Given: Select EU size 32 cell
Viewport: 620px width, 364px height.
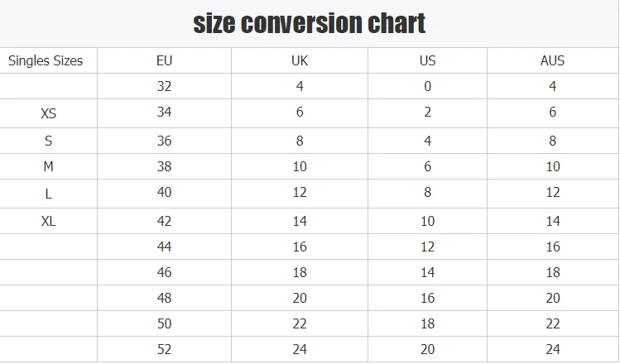Looking at the screenshot, I should pos(164,86).
